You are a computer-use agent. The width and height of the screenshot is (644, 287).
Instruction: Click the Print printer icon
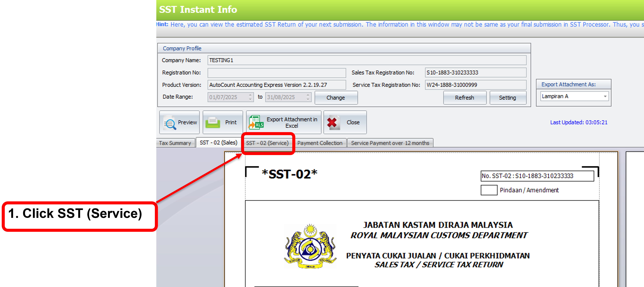[213, 122]
